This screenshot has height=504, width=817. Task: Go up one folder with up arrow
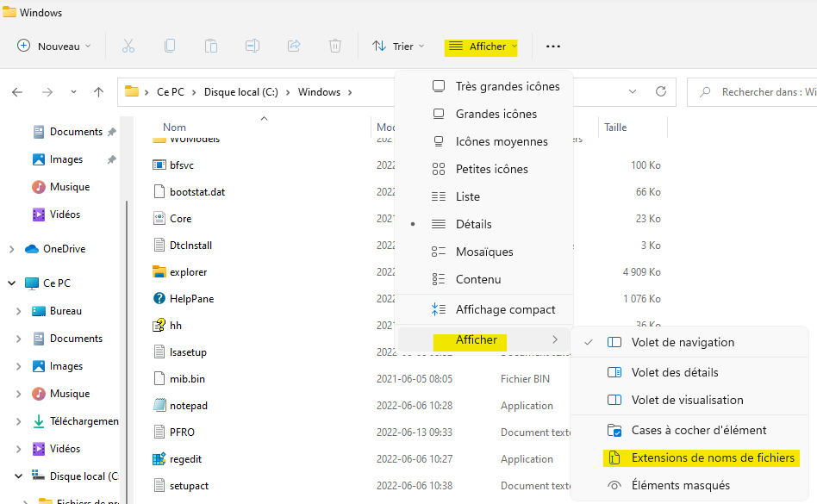(99, 91)
